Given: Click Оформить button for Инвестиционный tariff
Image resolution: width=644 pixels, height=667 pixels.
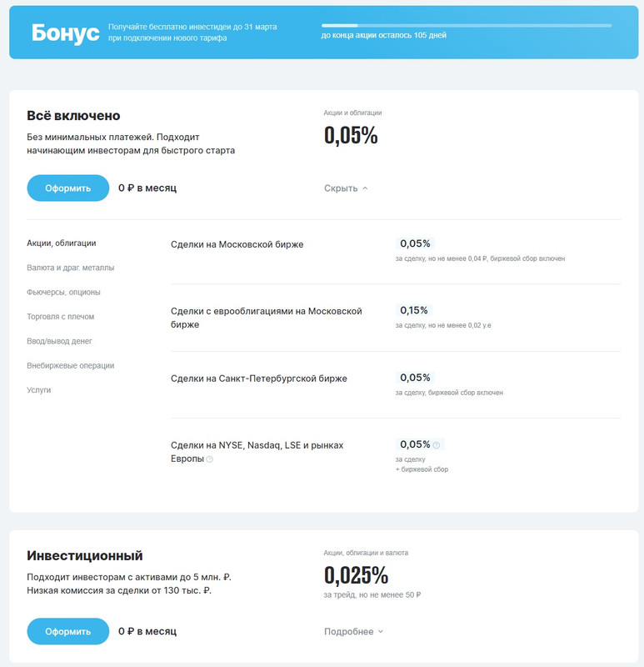Looking at the screenshot, I should 68,631.
